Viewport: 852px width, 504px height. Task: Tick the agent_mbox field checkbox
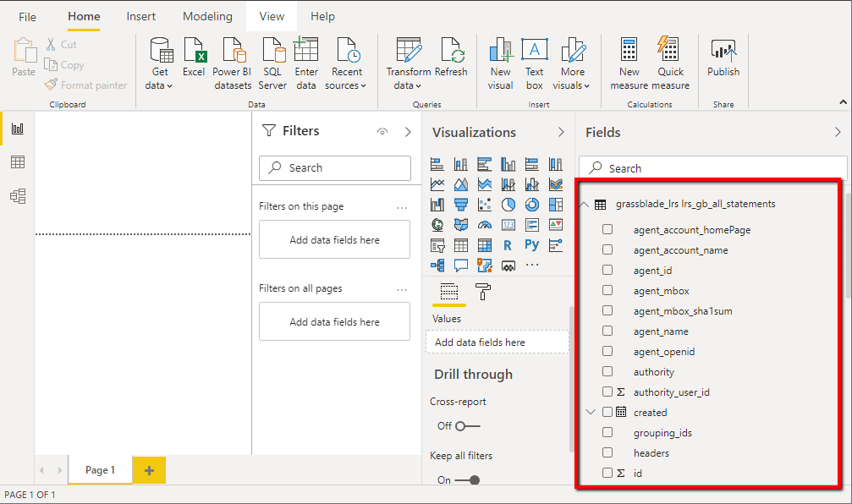(607, 290)
